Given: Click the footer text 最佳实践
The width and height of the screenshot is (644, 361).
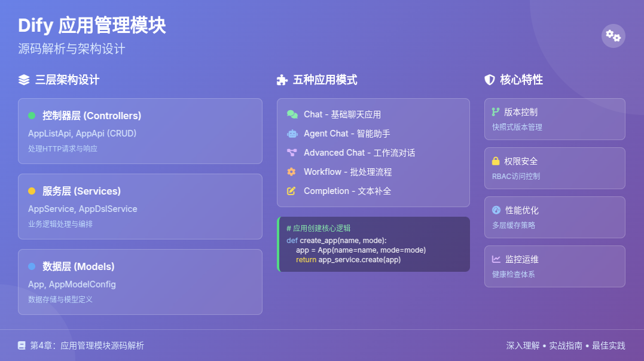Looking at the screenshot, I should (x=608, y=345).
